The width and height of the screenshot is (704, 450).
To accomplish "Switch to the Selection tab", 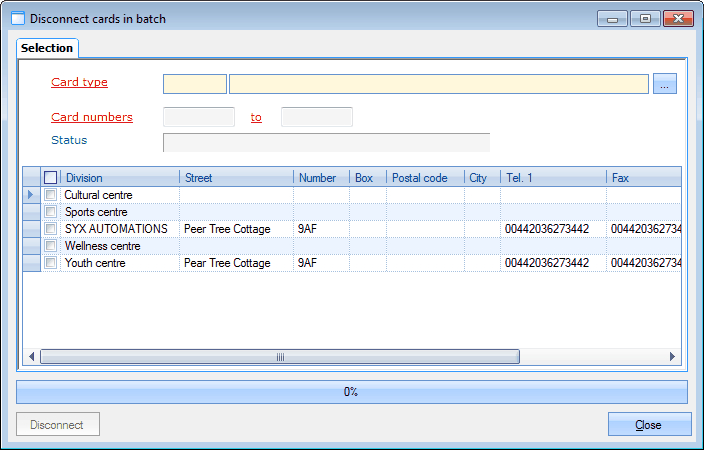I will pos(47,48).
